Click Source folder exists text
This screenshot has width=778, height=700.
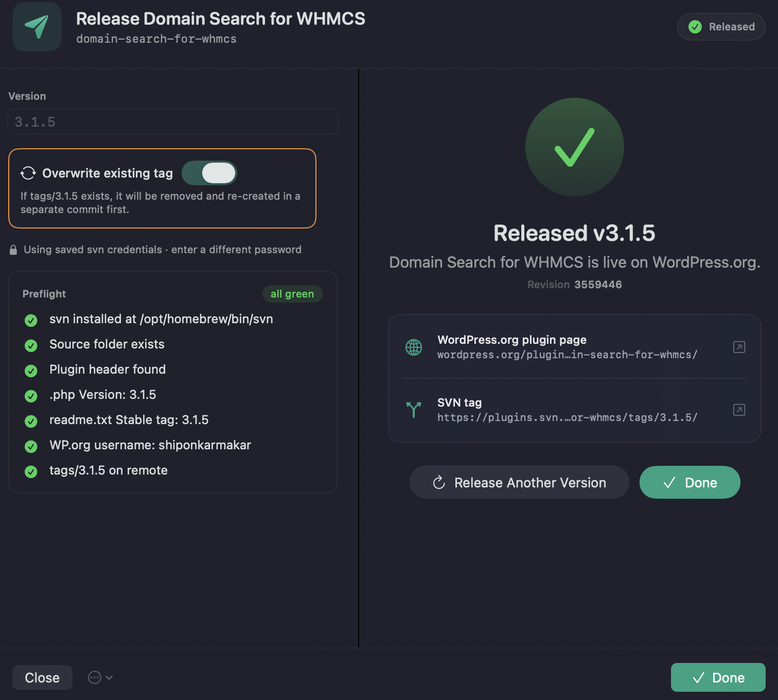(x=107, y=344)
